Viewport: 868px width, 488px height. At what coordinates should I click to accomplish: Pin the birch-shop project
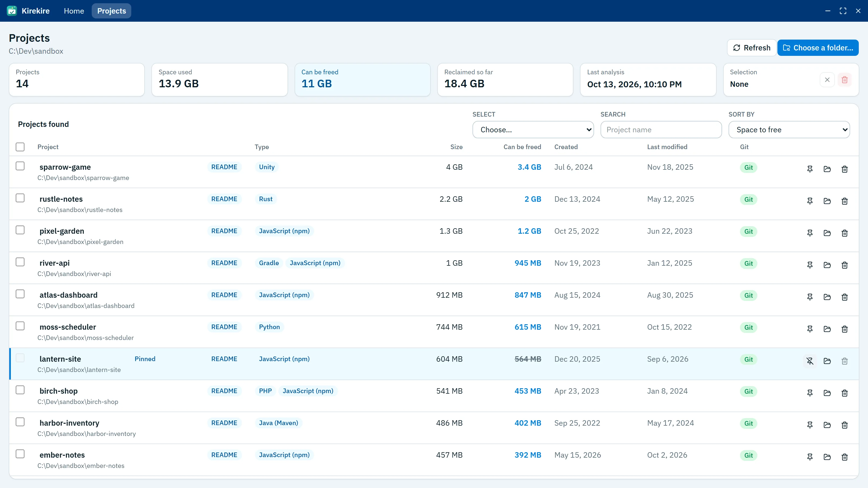pyautogui.click(x=810, y=393)
